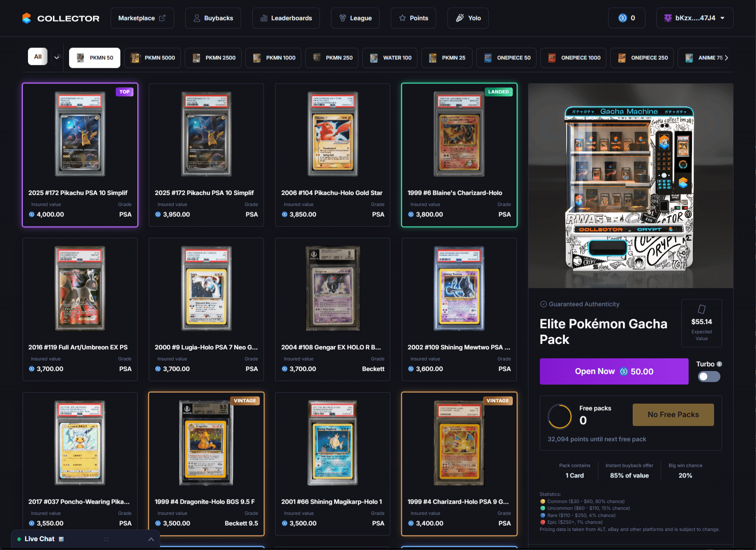The width and height of the screenshot is (756, 550).
Task: Open the Marketplace external link
Action: [x=142, y=18]
